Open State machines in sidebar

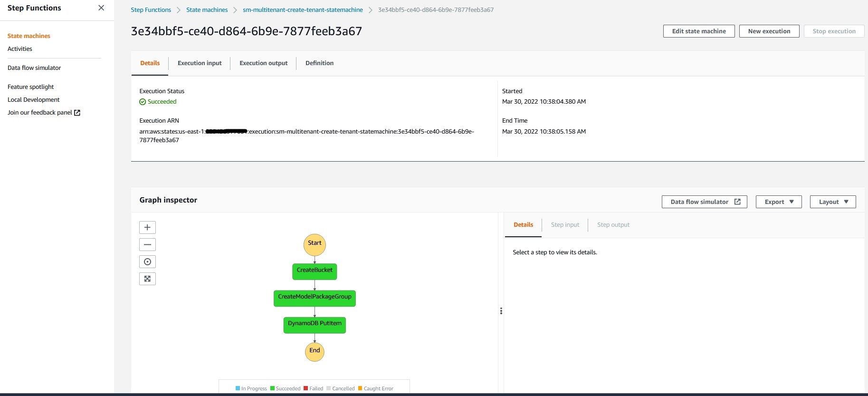tap(29, 36)
